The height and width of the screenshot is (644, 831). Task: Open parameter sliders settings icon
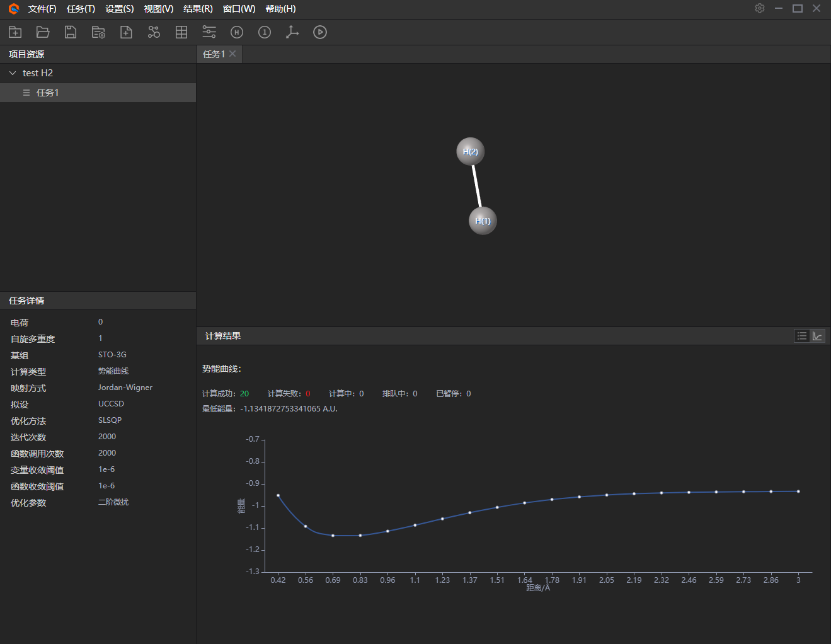point(209,32)
